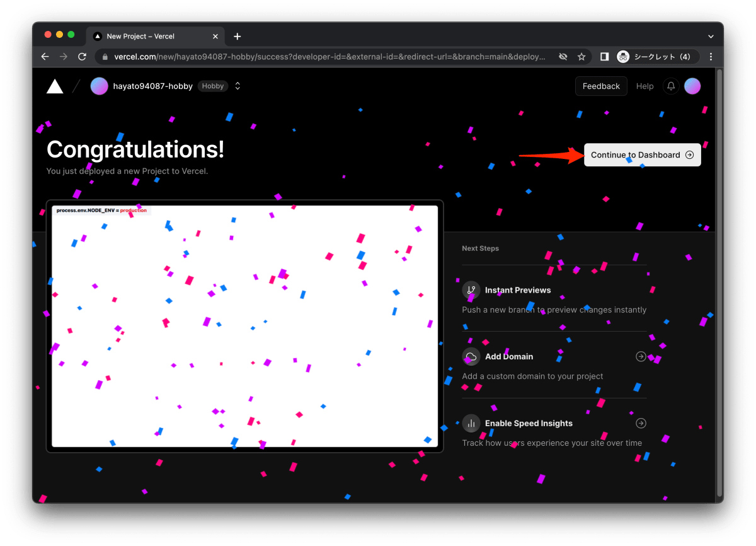This screenshot has height=546, width=756.
Task: Click the Vercel triangle logo
Action: point(55,86)
